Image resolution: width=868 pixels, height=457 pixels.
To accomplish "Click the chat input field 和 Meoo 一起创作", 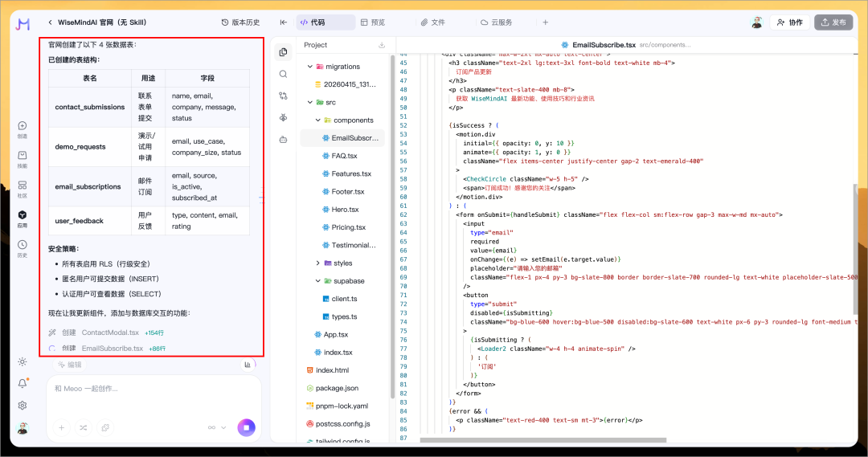I will (145, 389).
